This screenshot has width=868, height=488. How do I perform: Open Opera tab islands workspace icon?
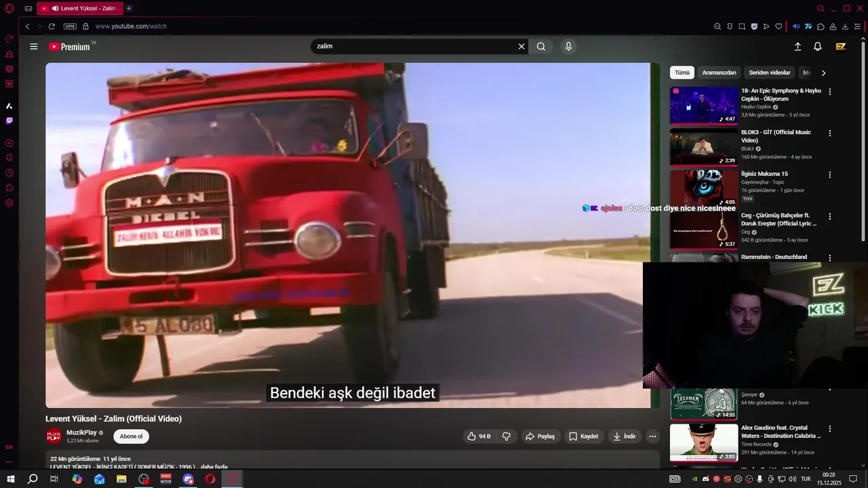click(28, 8)
